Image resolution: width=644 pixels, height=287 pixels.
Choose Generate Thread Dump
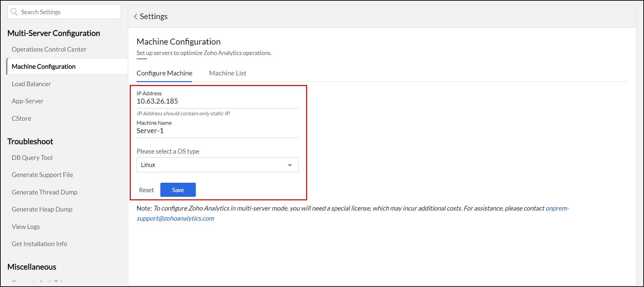point(45,192)
